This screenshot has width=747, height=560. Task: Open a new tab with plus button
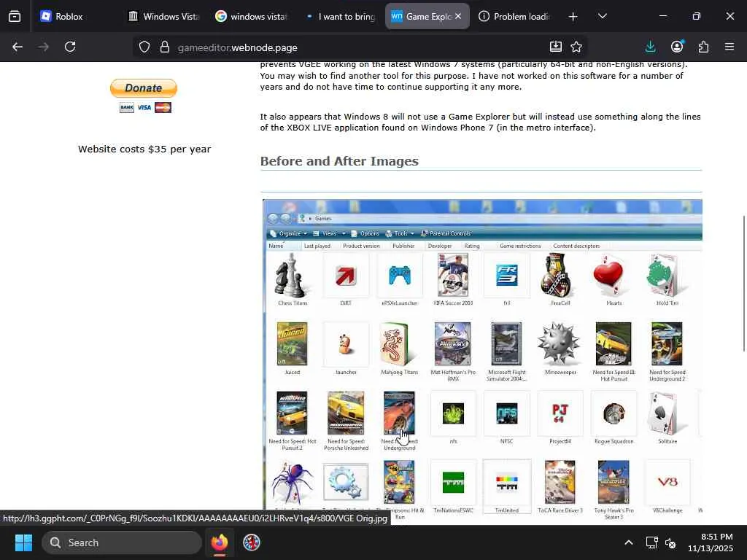point(573,17)
